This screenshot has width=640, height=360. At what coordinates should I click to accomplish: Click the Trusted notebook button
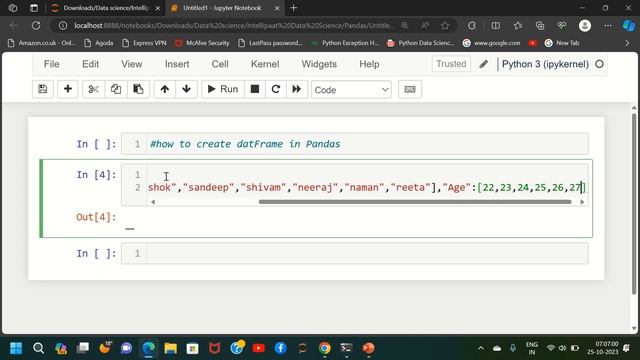pyautogui.click(x=451, y=64)
